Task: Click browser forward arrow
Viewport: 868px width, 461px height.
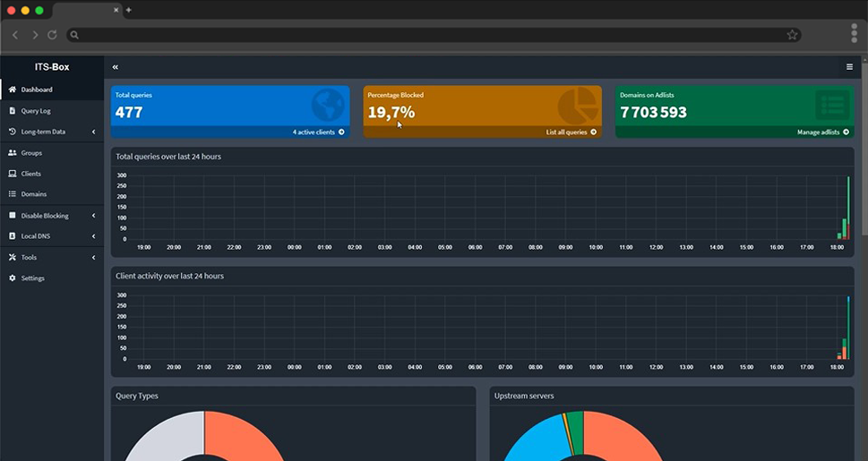Action: click(x=34, y=35)
